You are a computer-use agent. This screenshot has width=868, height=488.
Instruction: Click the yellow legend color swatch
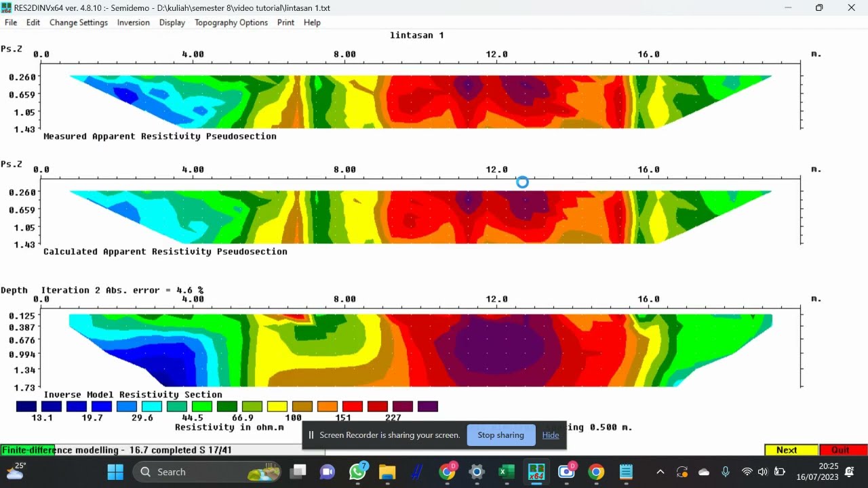[x=277, y=407]
